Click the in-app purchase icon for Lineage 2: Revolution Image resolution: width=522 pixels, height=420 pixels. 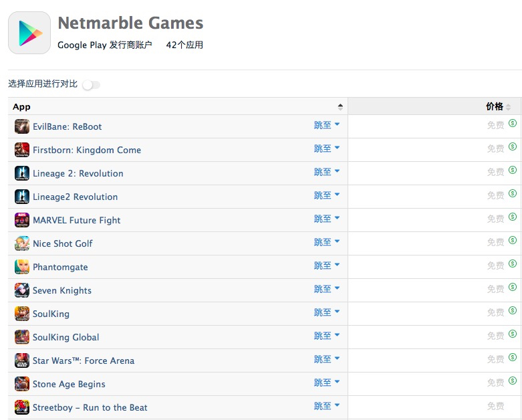(x=513, y=170)
